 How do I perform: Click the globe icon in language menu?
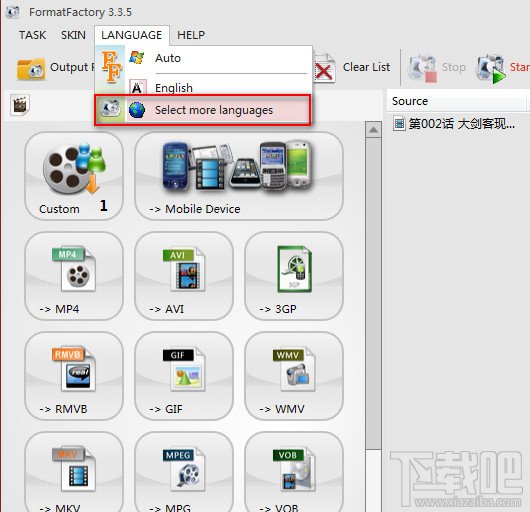click(x=137, y=110)
